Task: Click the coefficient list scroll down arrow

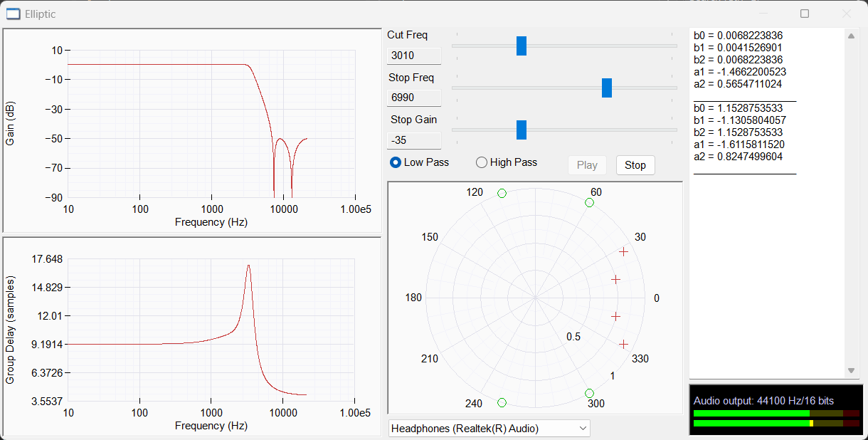Action: click(852, 371)
